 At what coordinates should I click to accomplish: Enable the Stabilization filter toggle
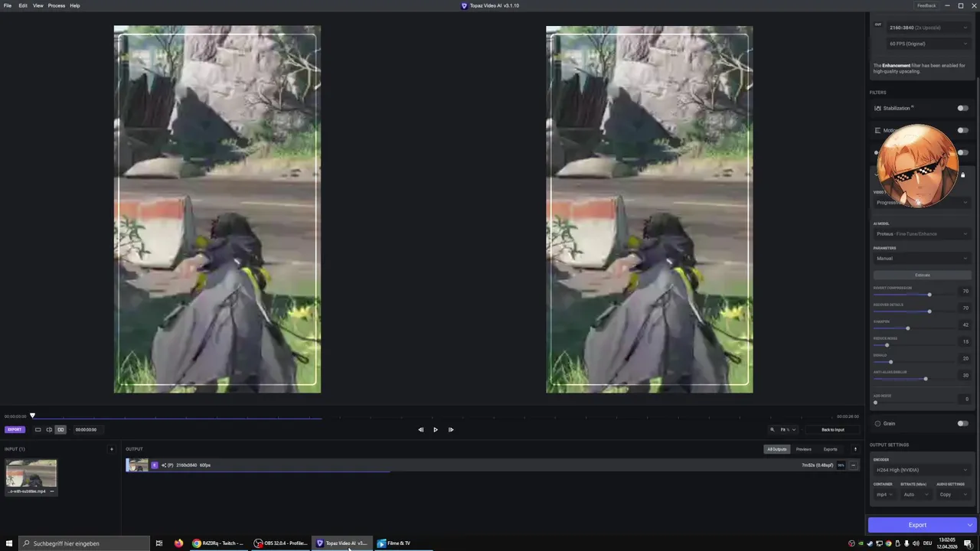(962, 108)
